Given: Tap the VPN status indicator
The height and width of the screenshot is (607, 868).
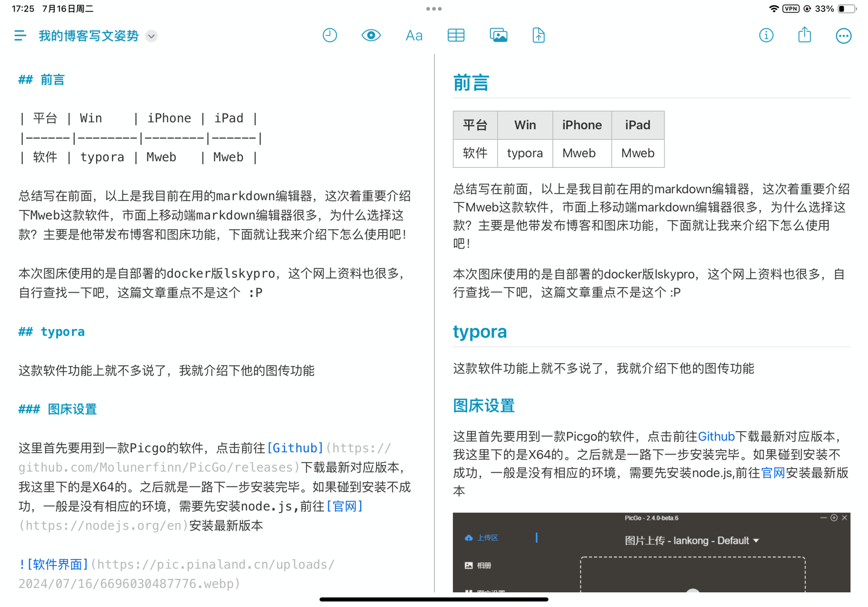Looking at the screenshot, I should (791, 9).
